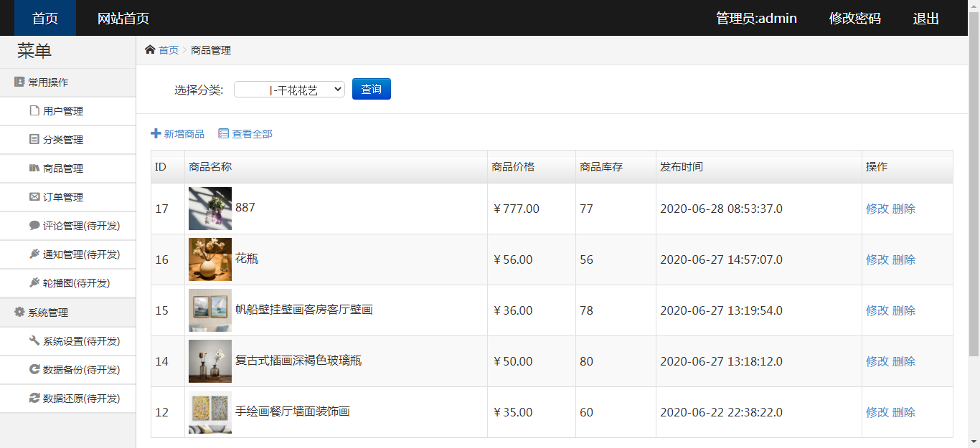The image size is (980, 448).
Task: Collapse the 常用操作 menu section
Action: pos(48,82)
